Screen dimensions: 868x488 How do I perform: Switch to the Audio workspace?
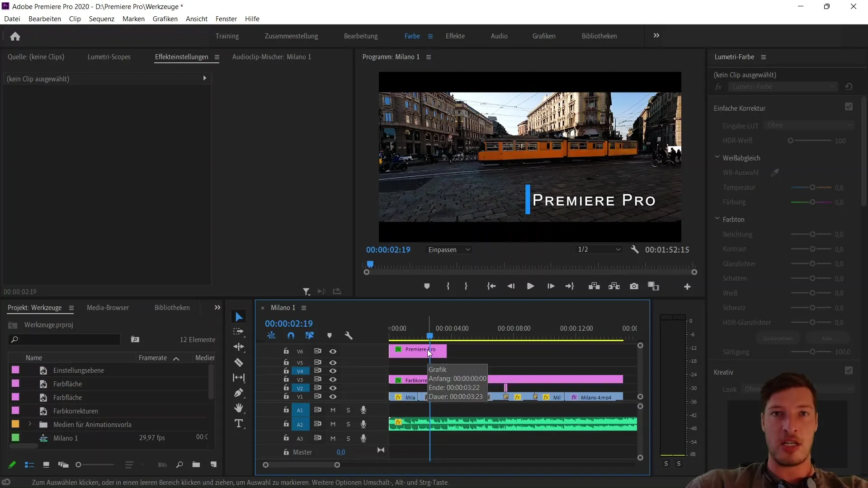click(x=499, y=36)
